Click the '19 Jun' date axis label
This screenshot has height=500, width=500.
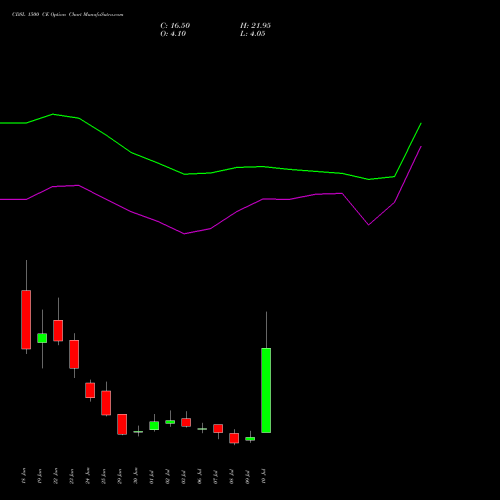coord(40,476)
